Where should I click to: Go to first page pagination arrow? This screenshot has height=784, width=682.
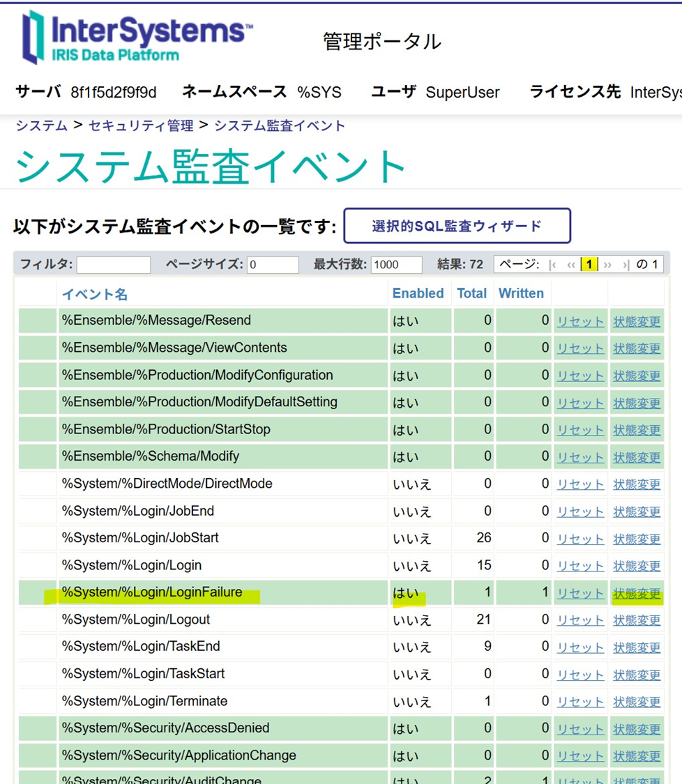point(553,265)
